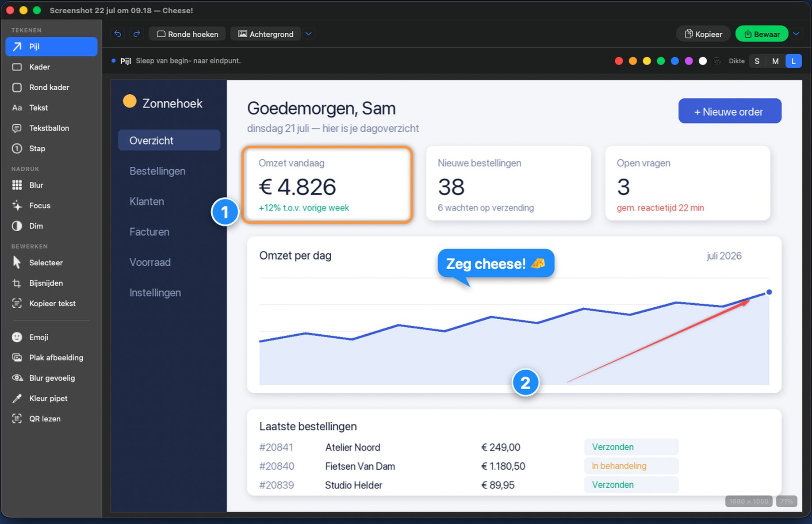The height and width of the screenshot is (524, 812).
Task: Select the Kleur pipet eyedropper
Action: click(51, 398)
